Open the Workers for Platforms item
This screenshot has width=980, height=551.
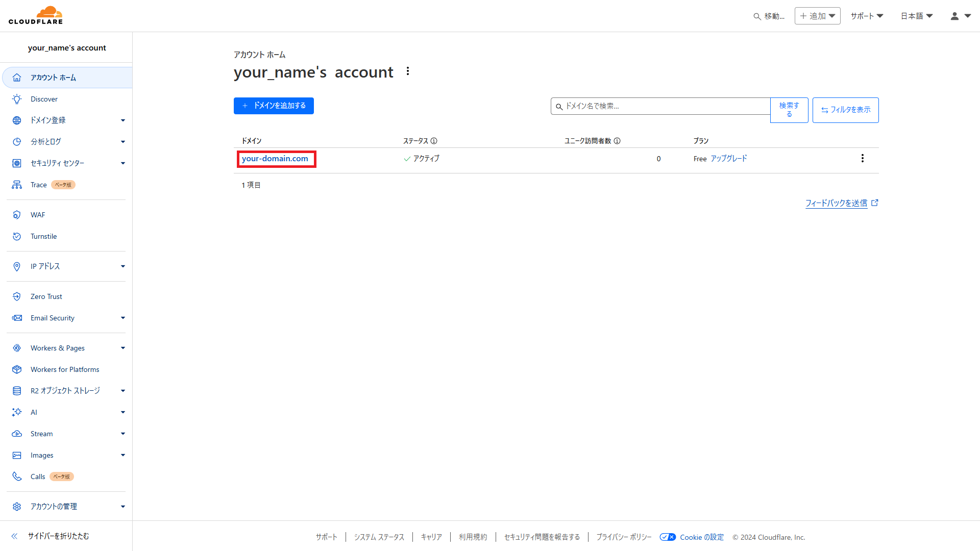pyautogui.click(x=65, y=369)
